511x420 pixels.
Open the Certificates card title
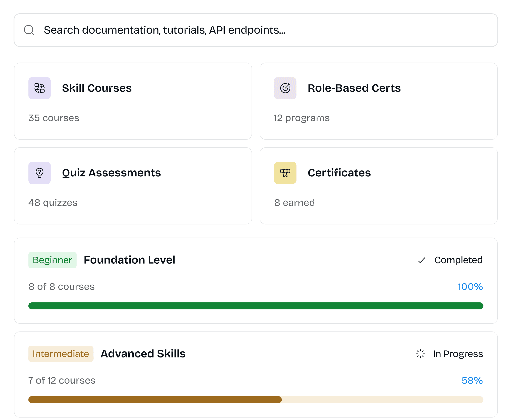[339, 173]
